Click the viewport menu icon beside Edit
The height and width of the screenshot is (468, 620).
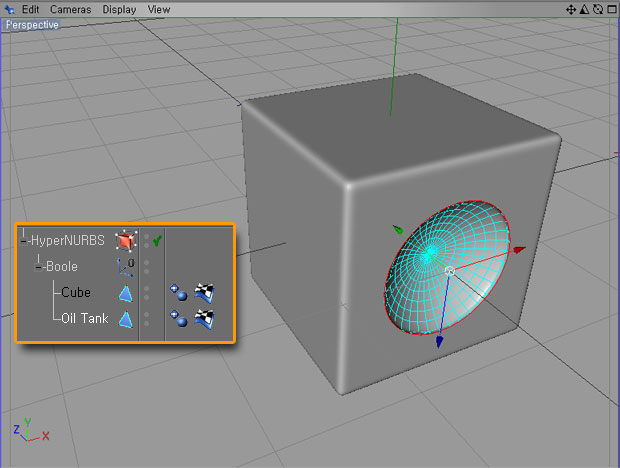9,9
